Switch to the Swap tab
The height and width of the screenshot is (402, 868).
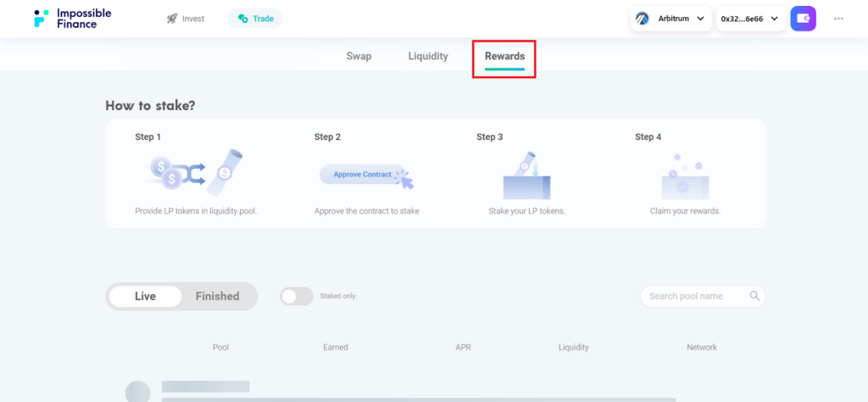click(x=359, y=56)
